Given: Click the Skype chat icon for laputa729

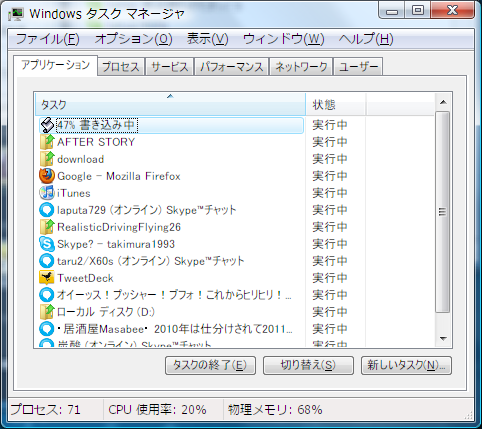Looking at the screenshot, I should (x=47, y=210).
